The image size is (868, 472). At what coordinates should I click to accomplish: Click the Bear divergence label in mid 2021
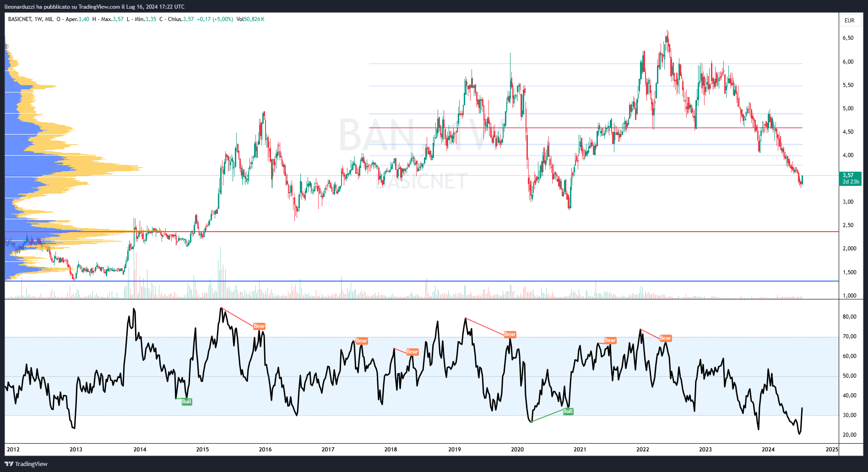pos(610,340)
